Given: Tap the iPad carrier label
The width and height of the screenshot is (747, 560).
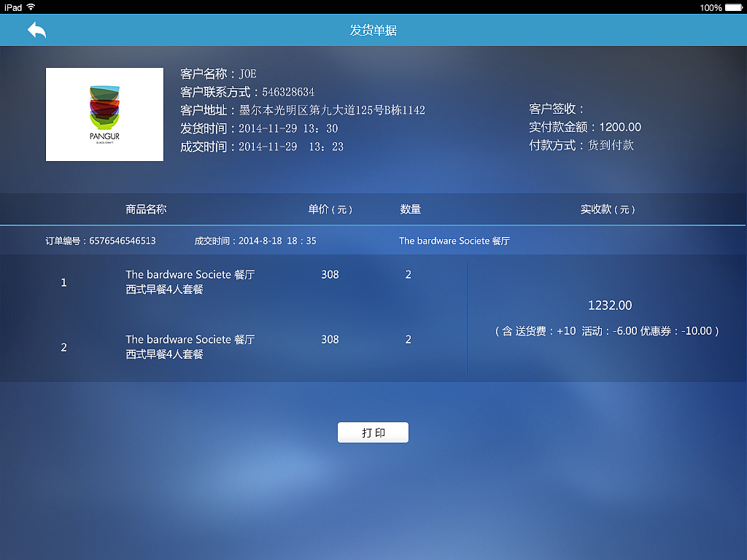Looking at the screenshot, I should (13, 7).
